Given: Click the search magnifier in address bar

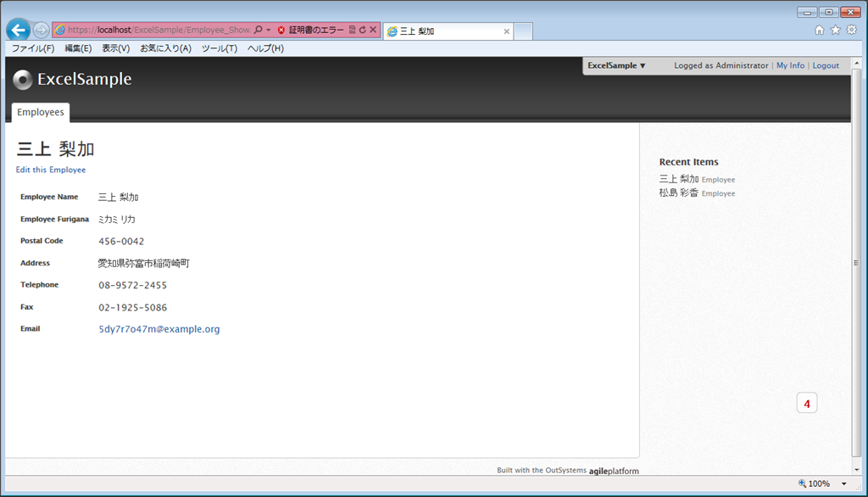Looking at the screenshot, I should coord(258,30).
